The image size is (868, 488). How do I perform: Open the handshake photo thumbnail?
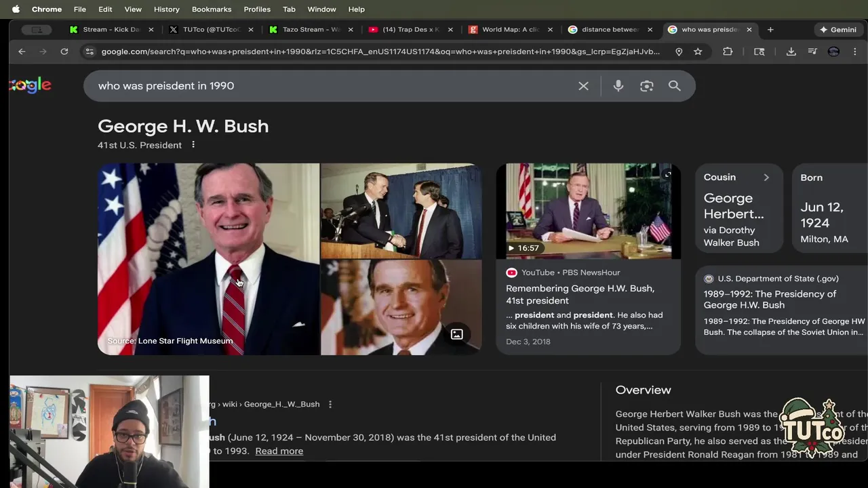pos(401,211)
